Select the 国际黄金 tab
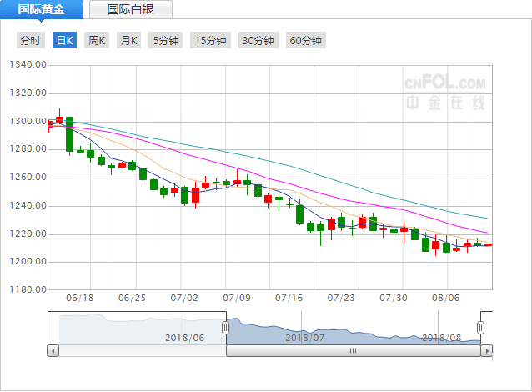 (x=42, y=9)
